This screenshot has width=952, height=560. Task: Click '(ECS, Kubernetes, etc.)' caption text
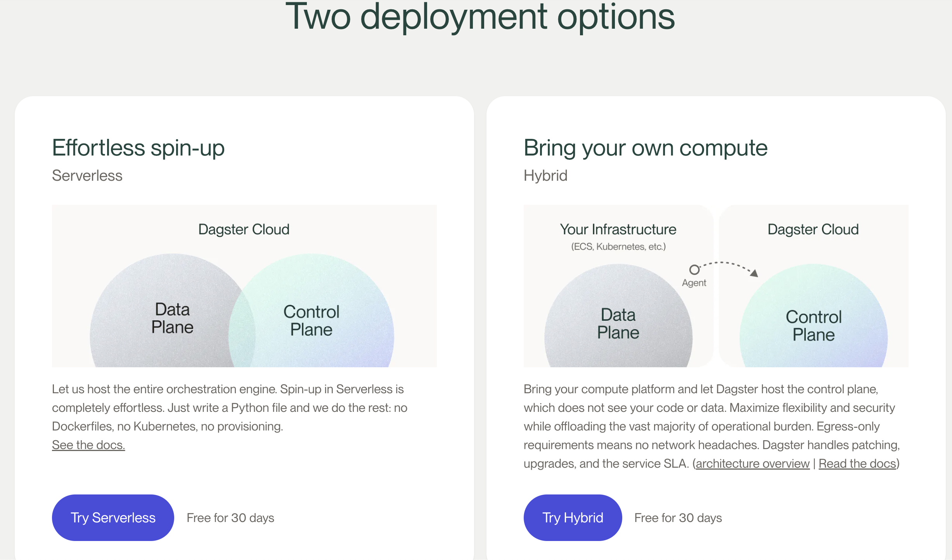click(618, 247)
